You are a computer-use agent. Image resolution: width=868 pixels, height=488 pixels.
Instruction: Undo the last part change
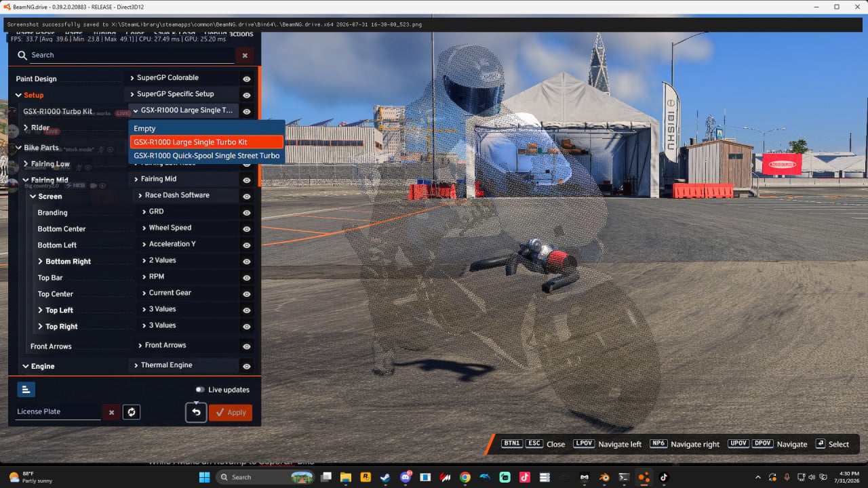(x=196, y=412)
